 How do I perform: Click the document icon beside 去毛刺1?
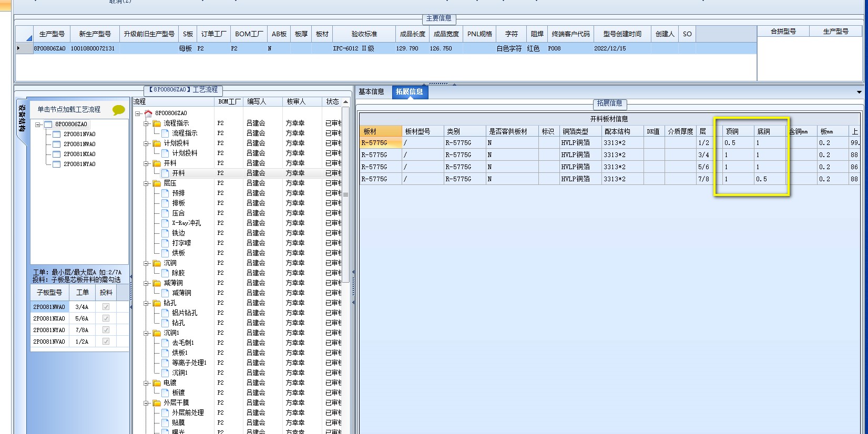(165, 343)
